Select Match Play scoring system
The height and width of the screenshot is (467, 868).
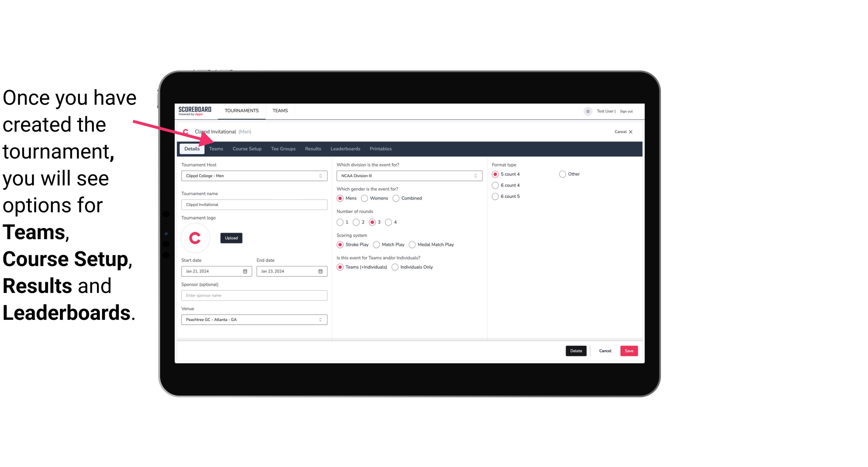click(x=377, y=244)
